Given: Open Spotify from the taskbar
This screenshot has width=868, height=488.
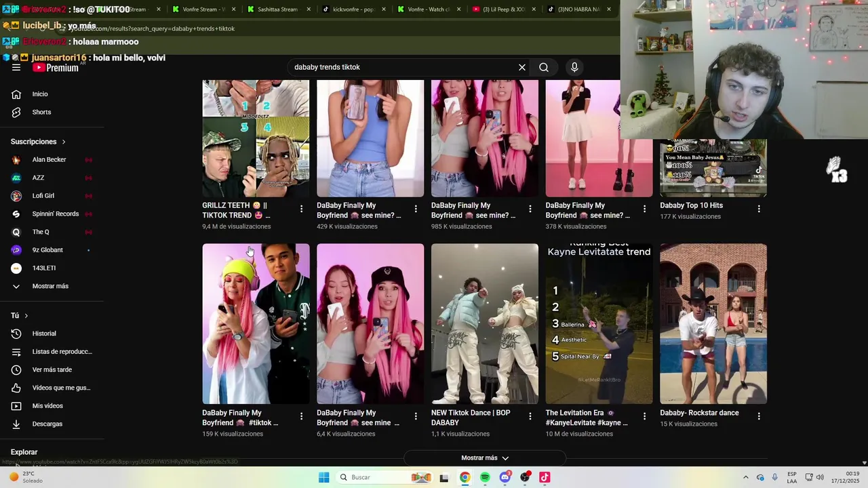Looking at the screenshot, I should pos(485,477).
